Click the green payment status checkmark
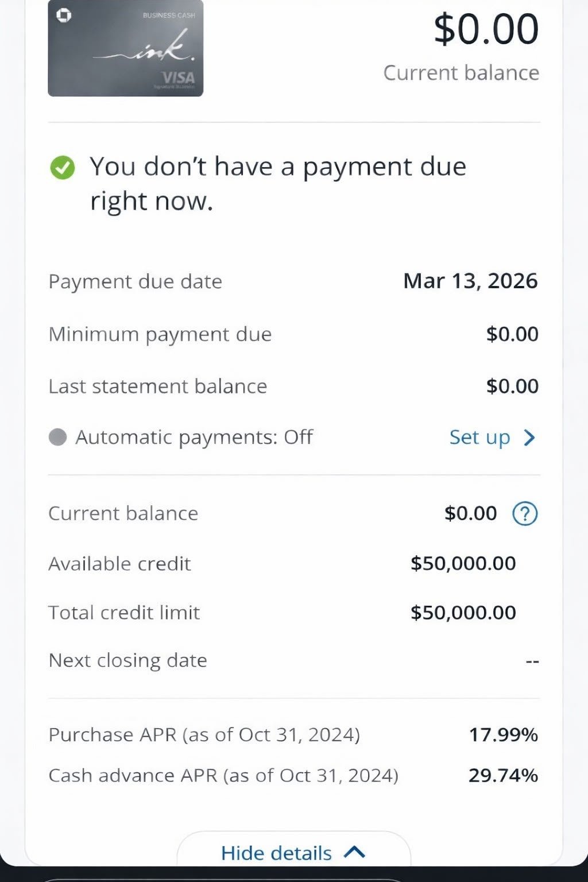This screenshot has height=882, width=588. tap(62, 168)
